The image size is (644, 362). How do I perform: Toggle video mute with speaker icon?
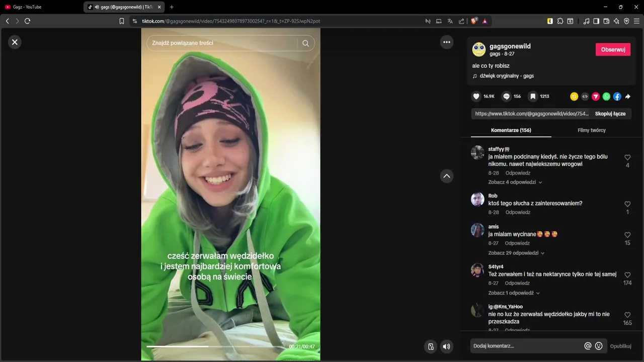click(446, 346)
